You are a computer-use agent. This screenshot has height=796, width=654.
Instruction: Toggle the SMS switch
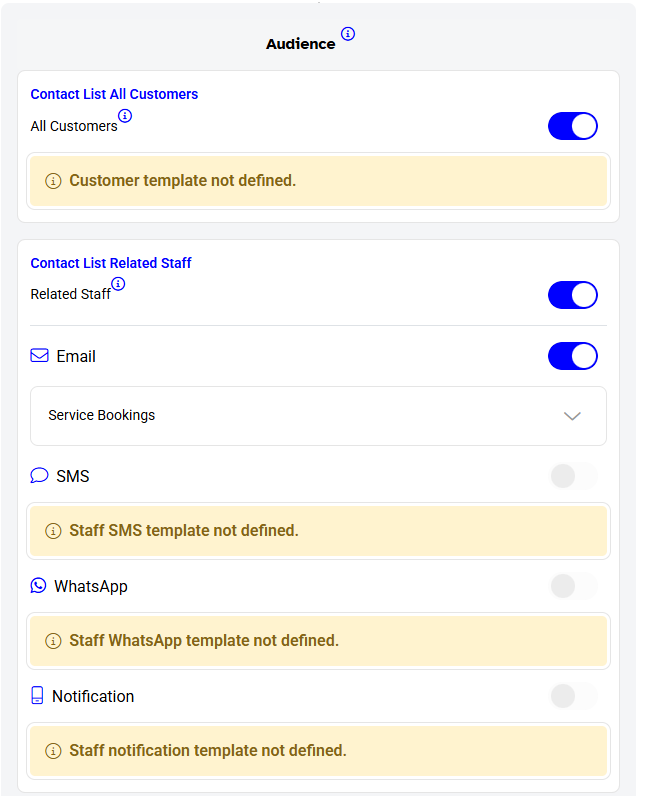click(x=574, y=476)
